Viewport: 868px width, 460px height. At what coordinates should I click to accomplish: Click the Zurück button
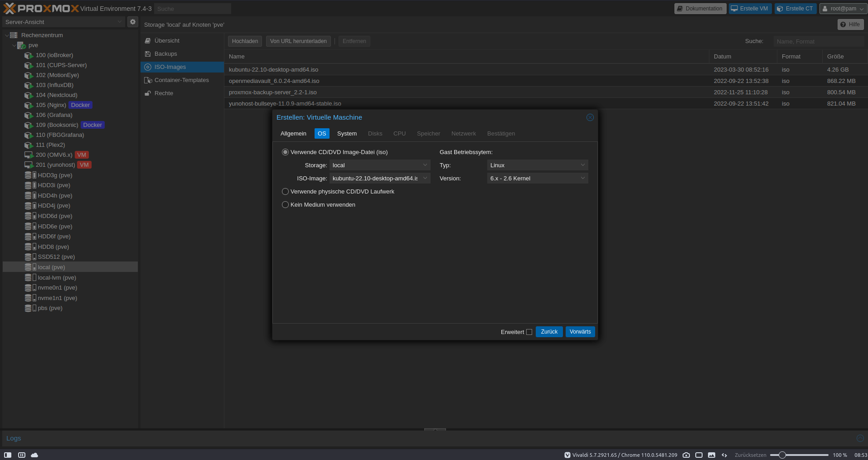pyautogui.click(x=549, y=332)
